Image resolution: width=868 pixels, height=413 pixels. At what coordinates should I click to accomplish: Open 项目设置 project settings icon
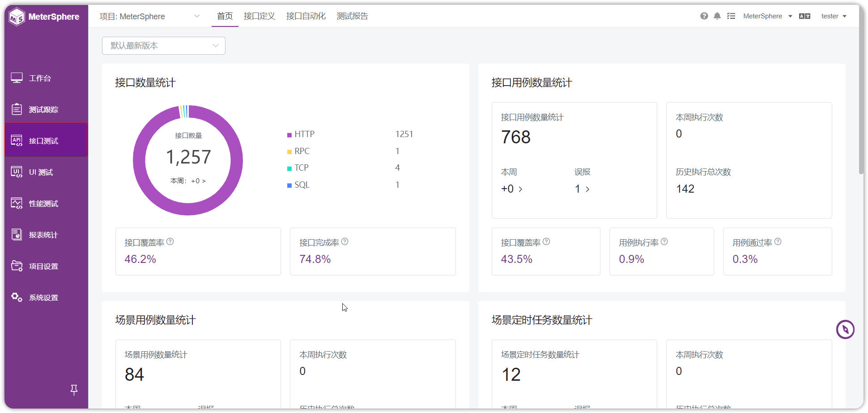tap(17, 266)
